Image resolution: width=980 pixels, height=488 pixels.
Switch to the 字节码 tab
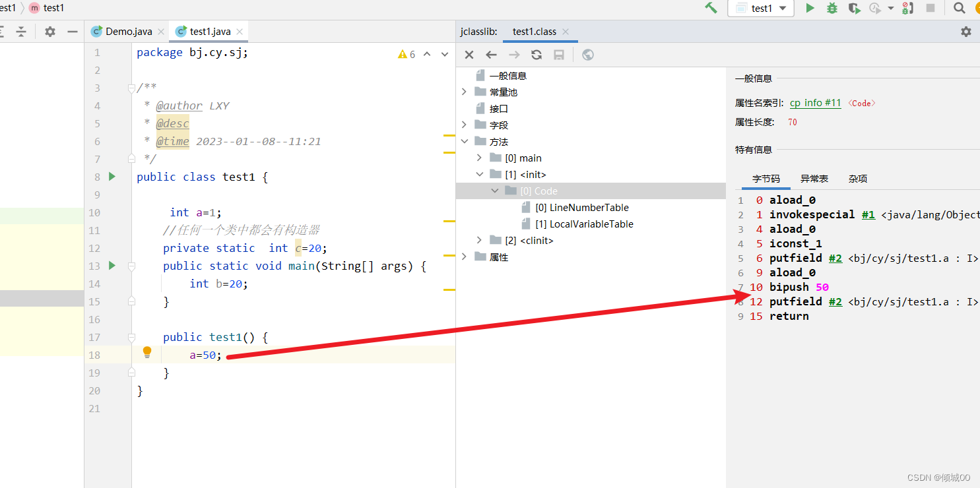(x=766, y=179)
